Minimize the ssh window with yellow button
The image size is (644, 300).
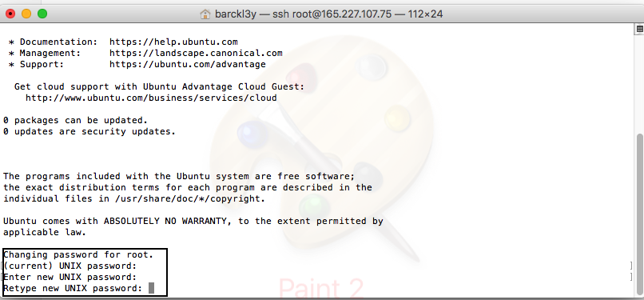[26, 14]
